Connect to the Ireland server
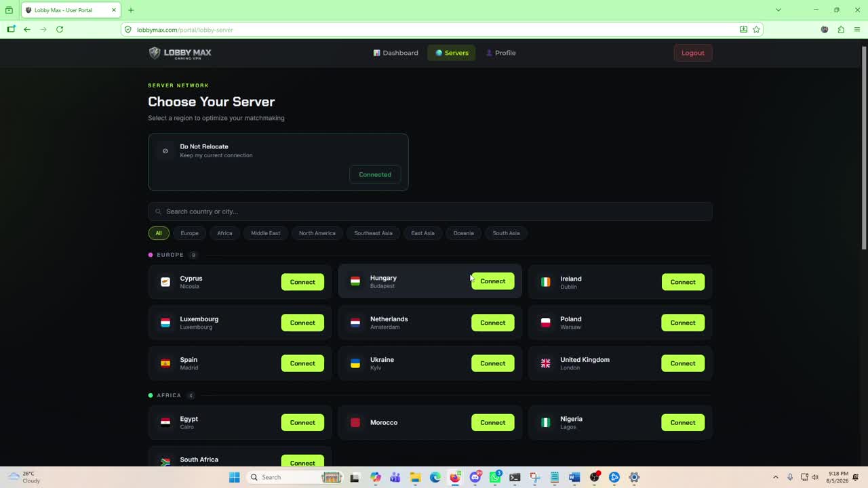Image resolution: width=868 pixels, height=488 pixels. tap(683, 282)
